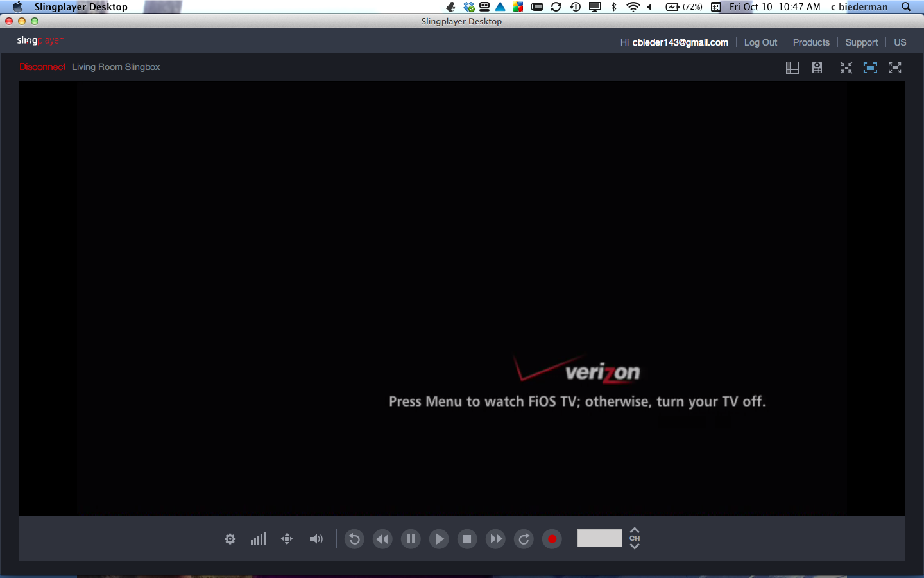
Task: Click the channel down arrow below CH
Action: pos(635,546)
